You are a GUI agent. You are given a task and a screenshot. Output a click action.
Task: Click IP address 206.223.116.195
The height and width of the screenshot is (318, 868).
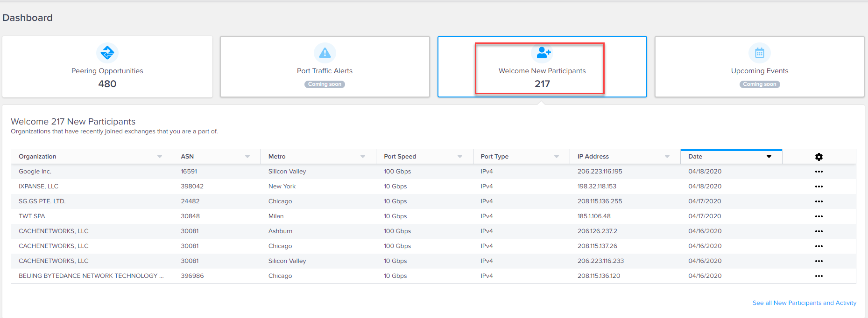(600, 172)
